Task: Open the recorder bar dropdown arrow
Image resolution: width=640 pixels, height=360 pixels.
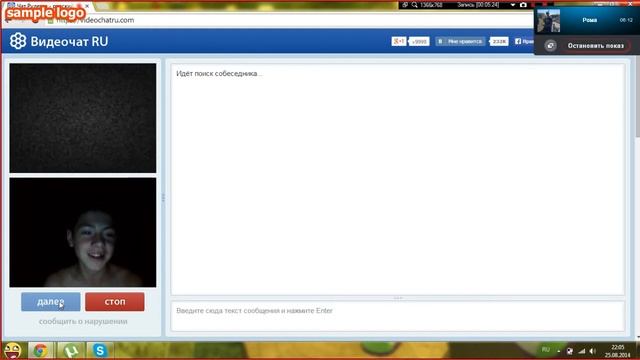Action: [513, 5]
